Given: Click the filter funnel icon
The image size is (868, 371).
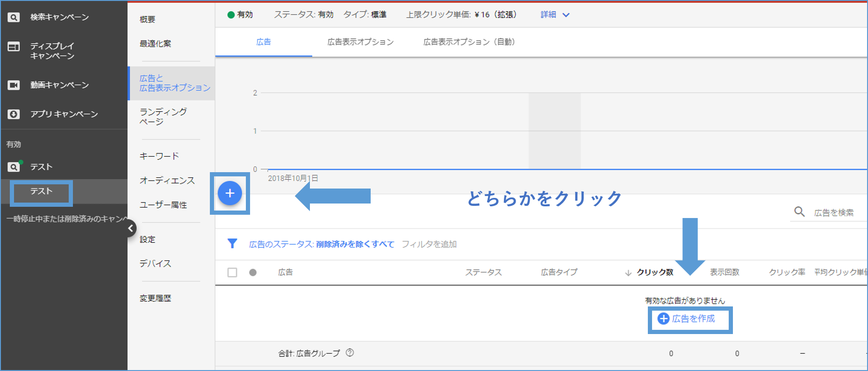Looking at the screenshot, I should tap(232, 244).
